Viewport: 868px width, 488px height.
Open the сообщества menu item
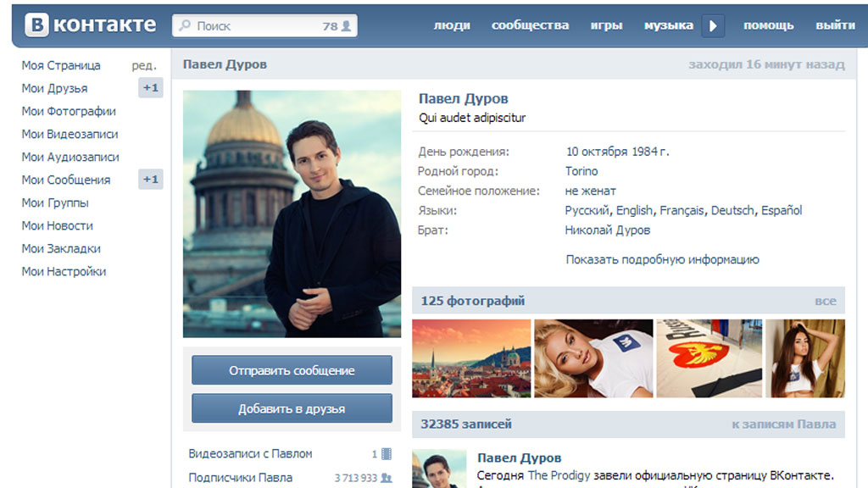pyautogui.click(x=530, y=25)
